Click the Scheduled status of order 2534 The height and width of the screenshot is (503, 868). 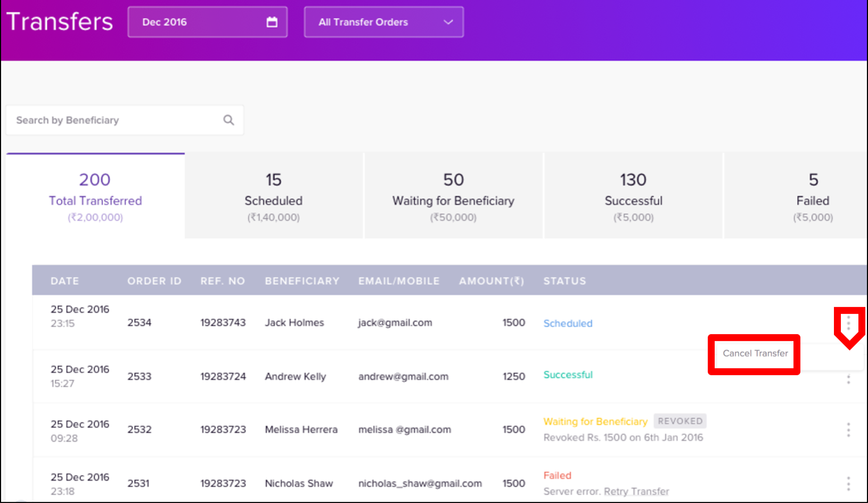coord(568,323)
